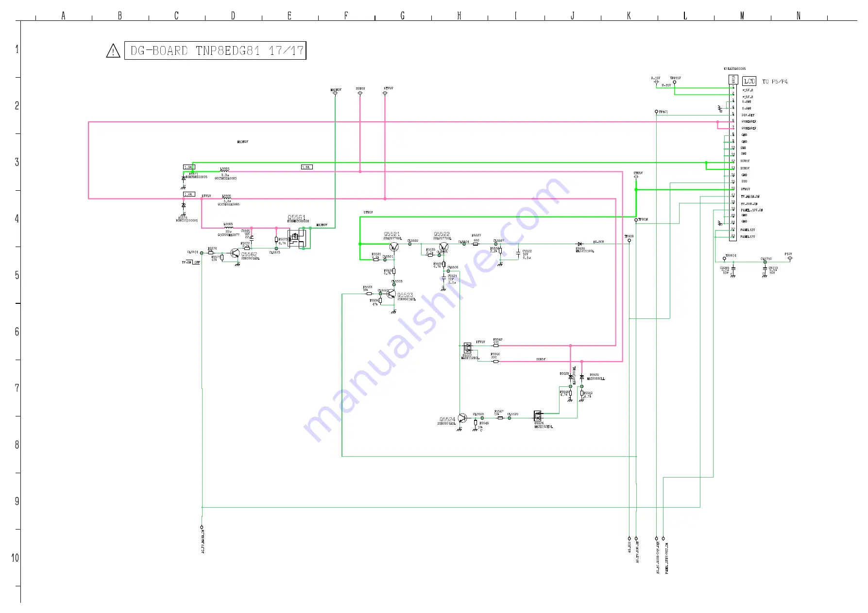Select the K1KA23A00005 connector part number

point(735,69)
